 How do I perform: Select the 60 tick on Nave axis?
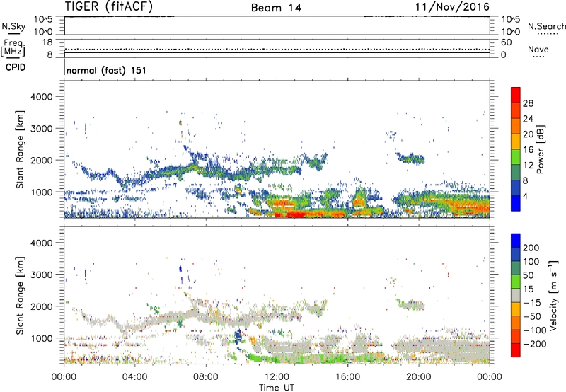(506, 42)
